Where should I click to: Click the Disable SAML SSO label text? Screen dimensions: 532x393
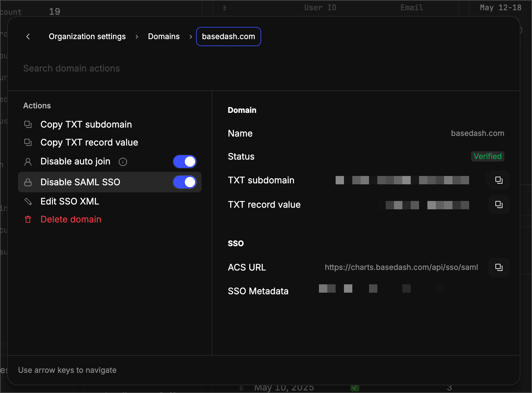[x=80, y=182]
